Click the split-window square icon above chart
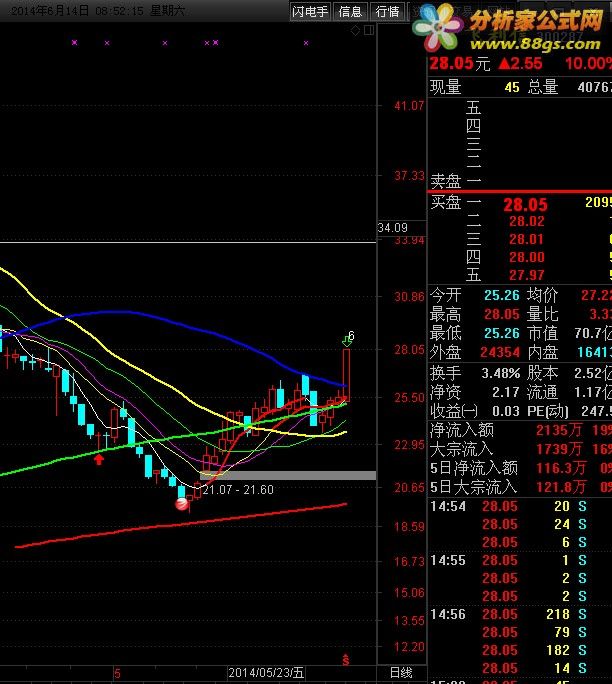This screenshot has height=684, width=612. (369, 30)
